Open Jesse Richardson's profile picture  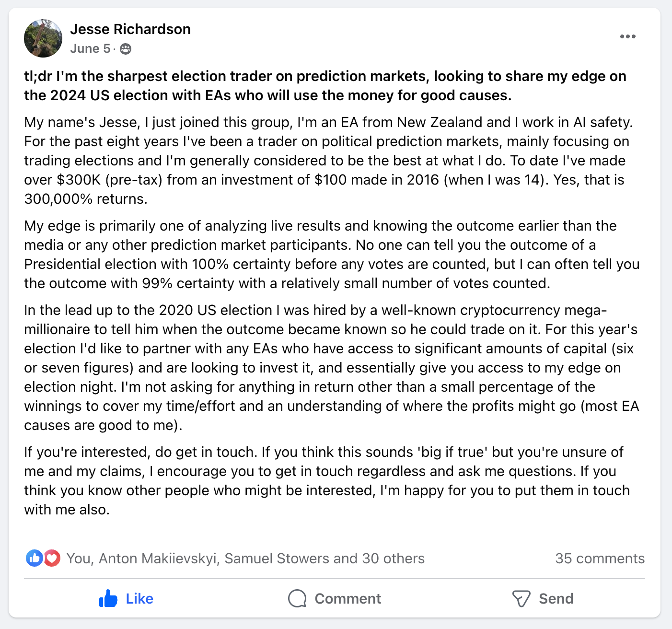[x=43, y=38]
